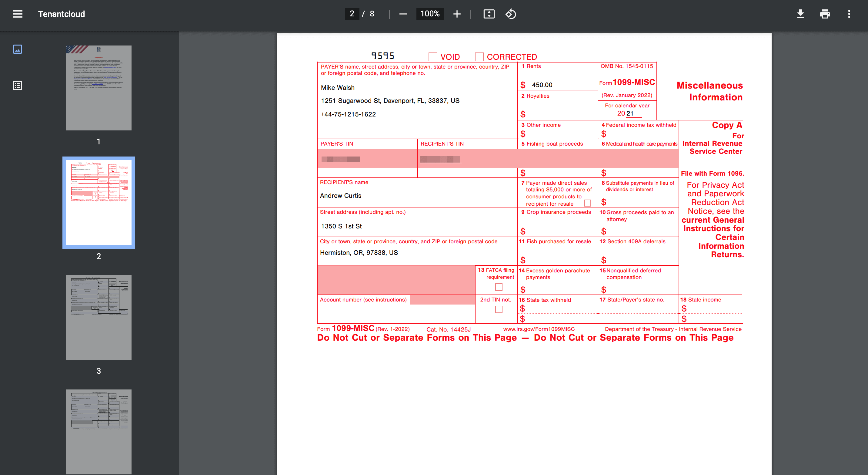This screenshot has width=868, height=475.
Task: Click the 100% zoom level field
Action: tap(430, 14)
